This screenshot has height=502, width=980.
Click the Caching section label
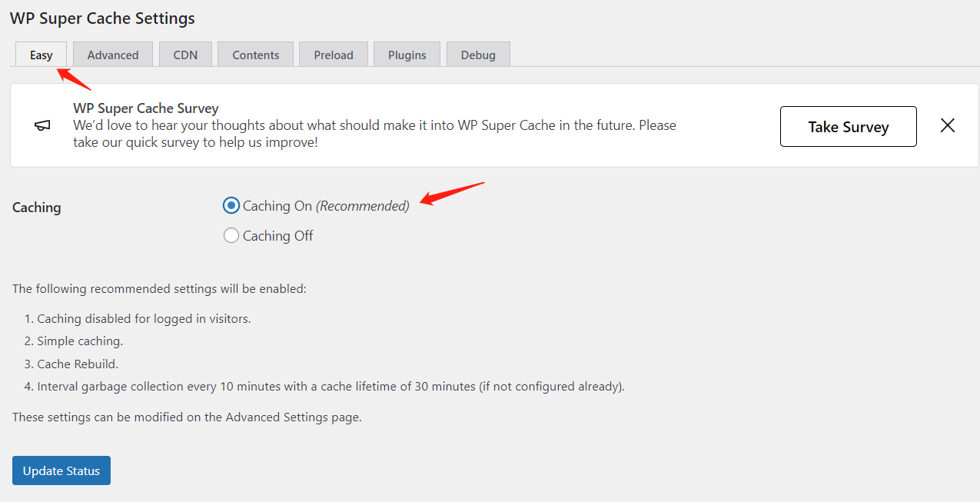pos(37,208)
